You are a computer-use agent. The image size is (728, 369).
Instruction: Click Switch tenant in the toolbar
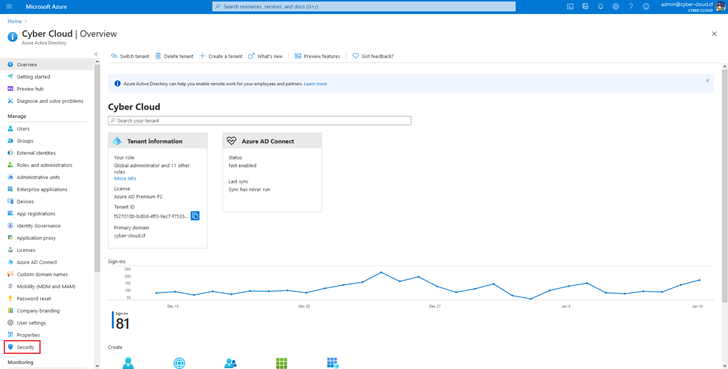(130, 56)
